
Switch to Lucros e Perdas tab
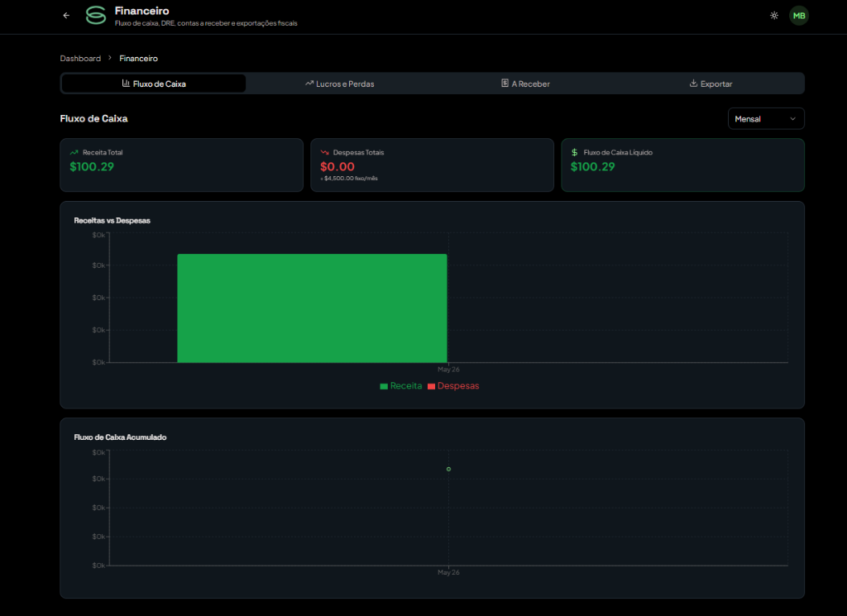click(340, 84)
